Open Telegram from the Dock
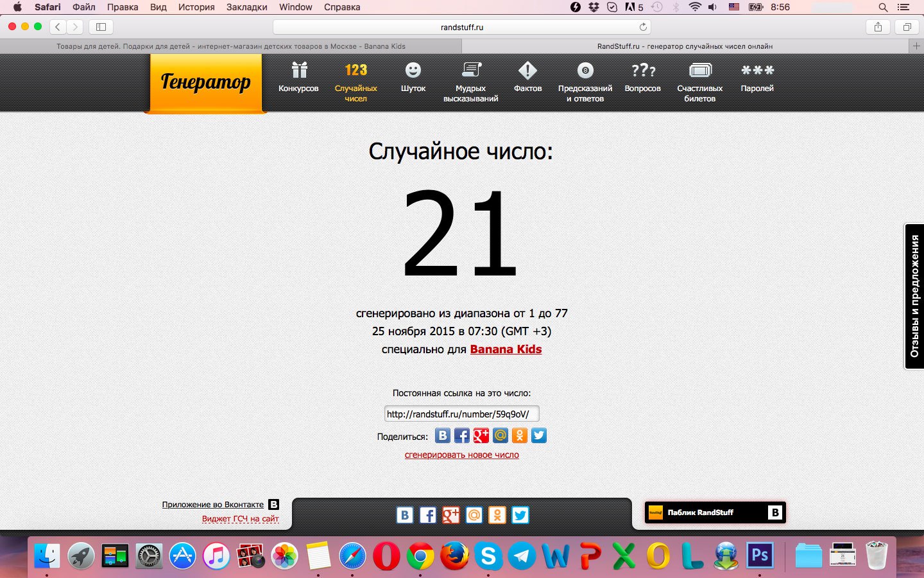 coord(522,556)
